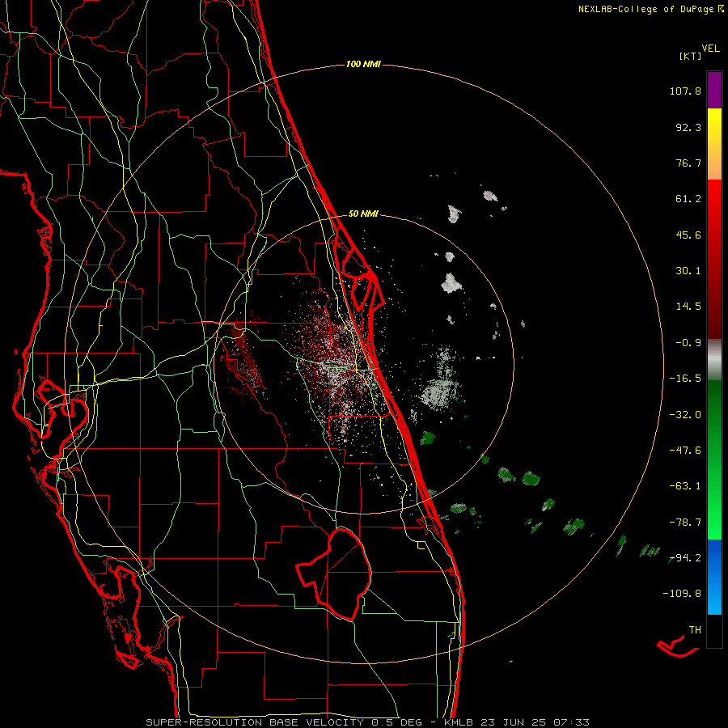728x728 pixels.
Task: Click the -0.9 velocity label
Action: (688, 343)
